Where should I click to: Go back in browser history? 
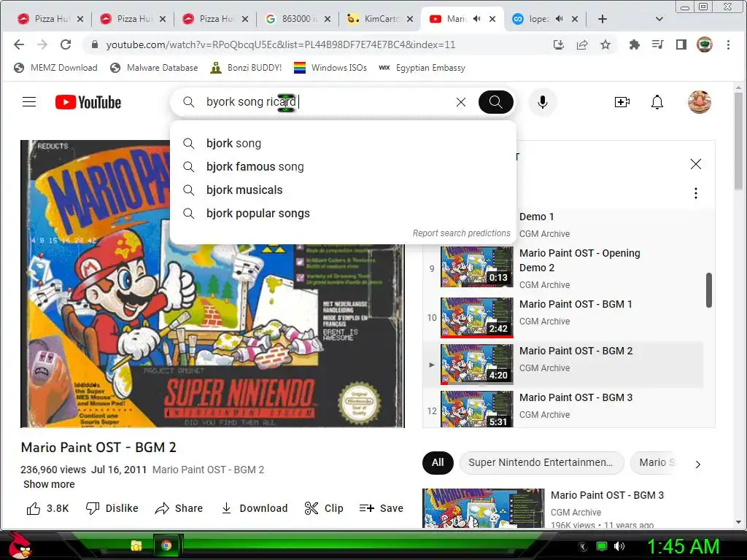point(18,44)
